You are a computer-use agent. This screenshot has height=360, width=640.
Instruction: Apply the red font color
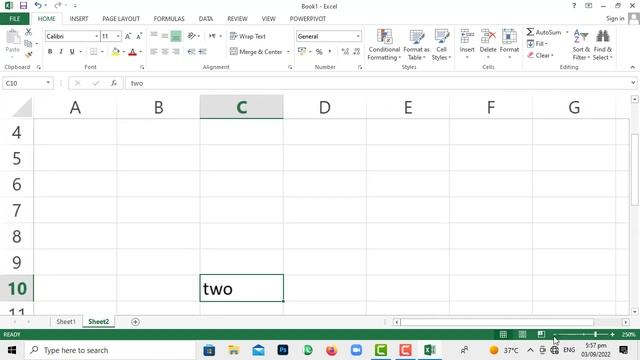pos(132,52)
